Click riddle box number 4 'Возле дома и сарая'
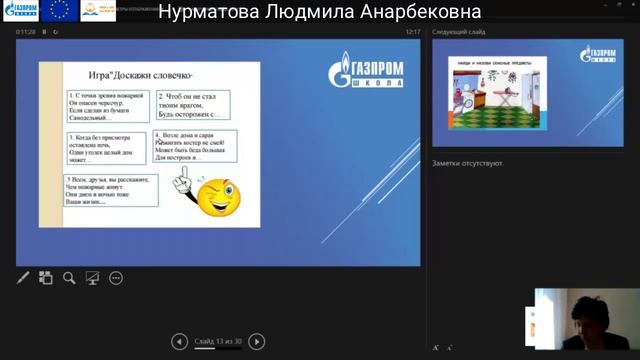The width and height of the screenshot is (640, 360). point(195,146)
